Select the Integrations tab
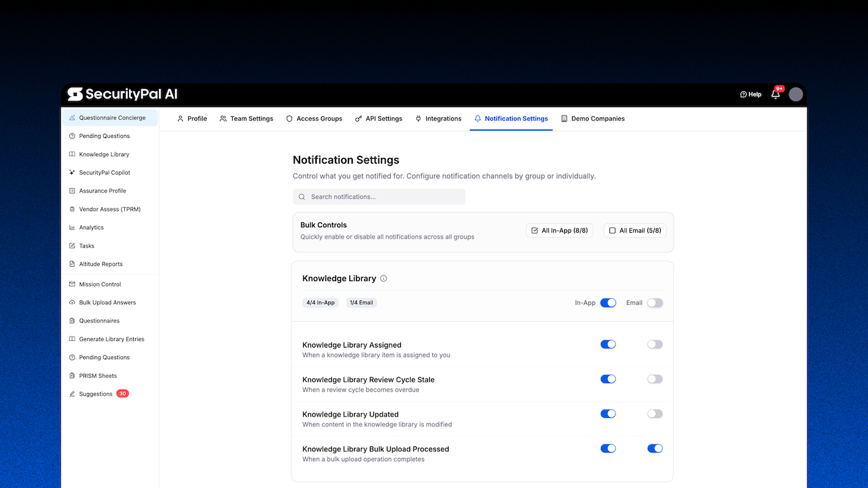 438,118
